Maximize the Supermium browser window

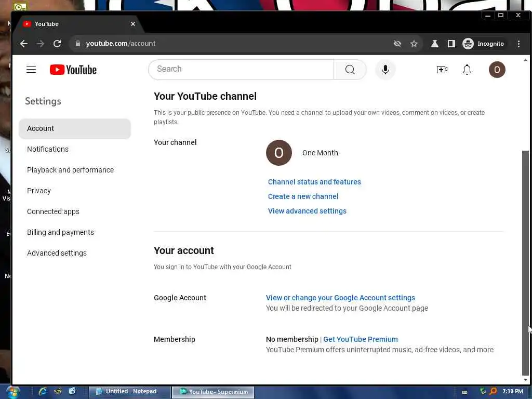(500, 15)
